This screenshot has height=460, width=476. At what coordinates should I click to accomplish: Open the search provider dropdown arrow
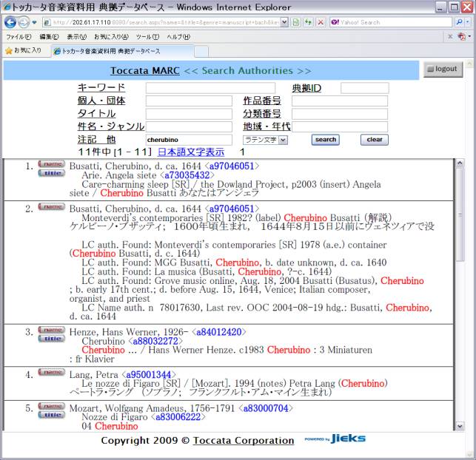click(468, 22)
